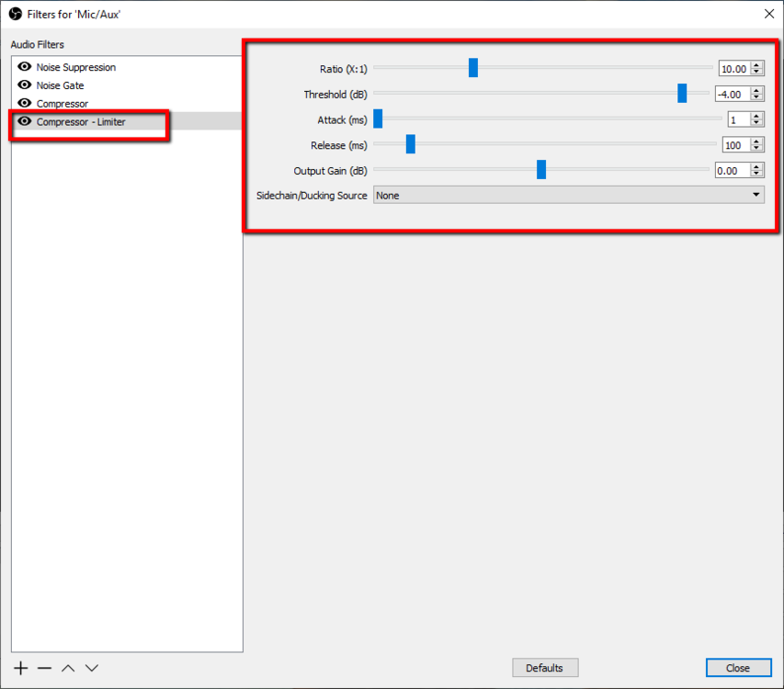Viewport: 784px width, 689px height.
Task: Open Sidechain/Ducking Source dropdown
Action: click(568, 195)
